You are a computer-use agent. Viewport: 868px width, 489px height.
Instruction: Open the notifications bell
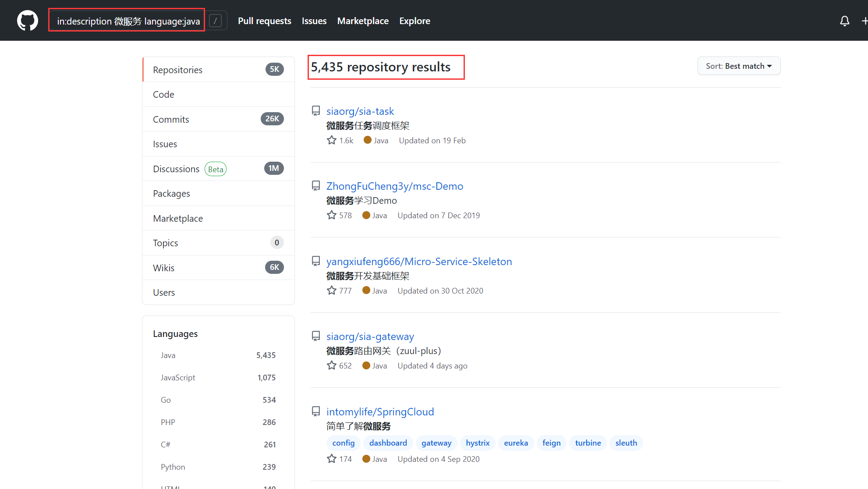(x=844, y=21)
